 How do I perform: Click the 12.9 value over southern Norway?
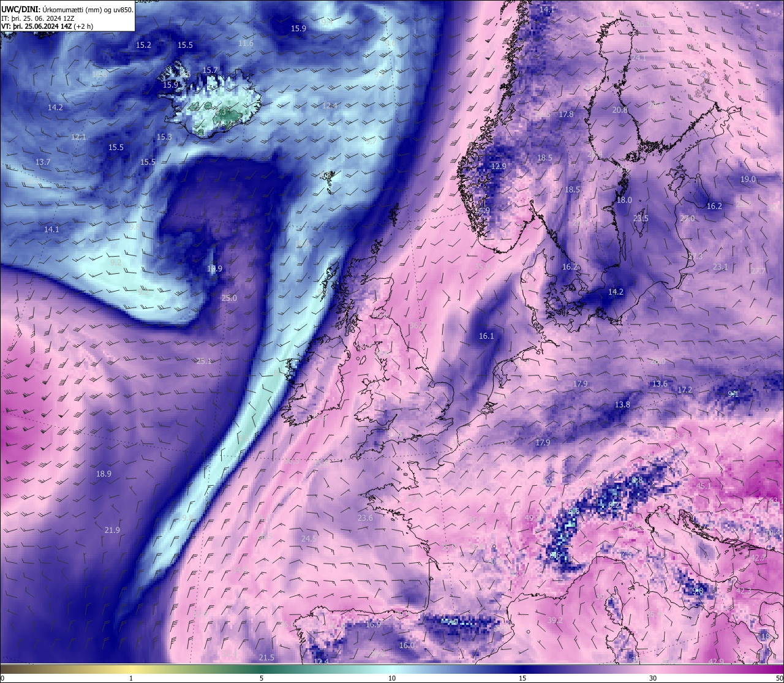(499, 167)
